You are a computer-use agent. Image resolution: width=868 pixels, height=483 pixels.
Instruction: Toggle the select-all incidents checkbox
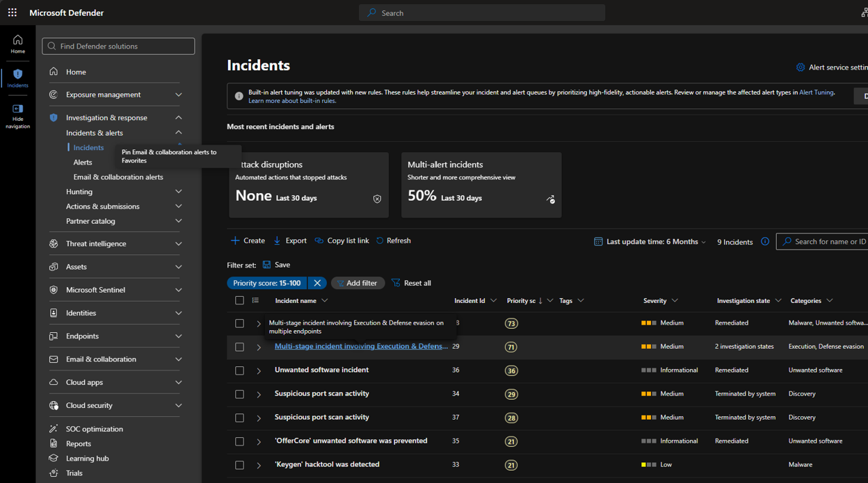(239, 300)
